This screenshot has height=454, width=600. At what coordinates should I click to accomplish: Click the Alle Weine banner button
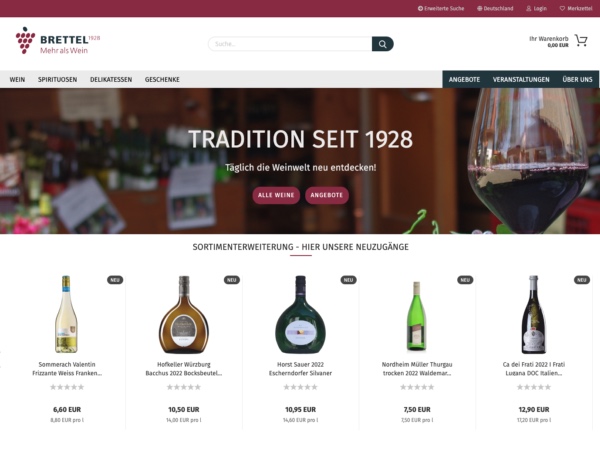pos(276,195)
